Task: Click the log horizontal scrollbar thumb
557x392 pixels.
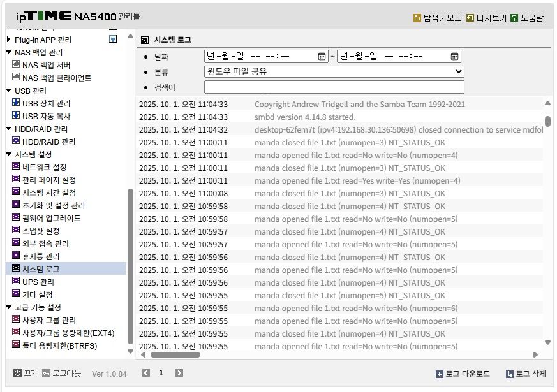Action: [x=175, y=354]
